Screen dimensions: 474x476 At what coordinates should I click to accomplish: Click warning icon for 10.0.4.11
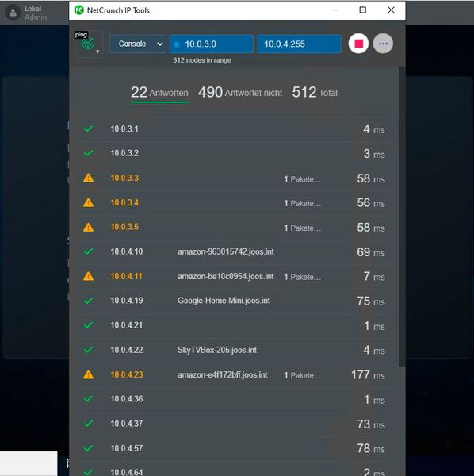coord(88,276)
